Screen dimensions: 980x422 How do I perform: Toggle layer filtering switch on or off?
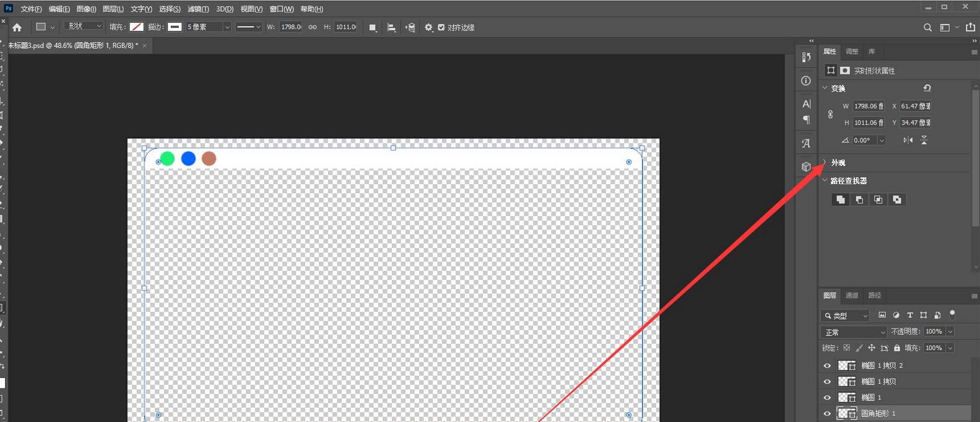pyautogui.click(x=952, y=314)
